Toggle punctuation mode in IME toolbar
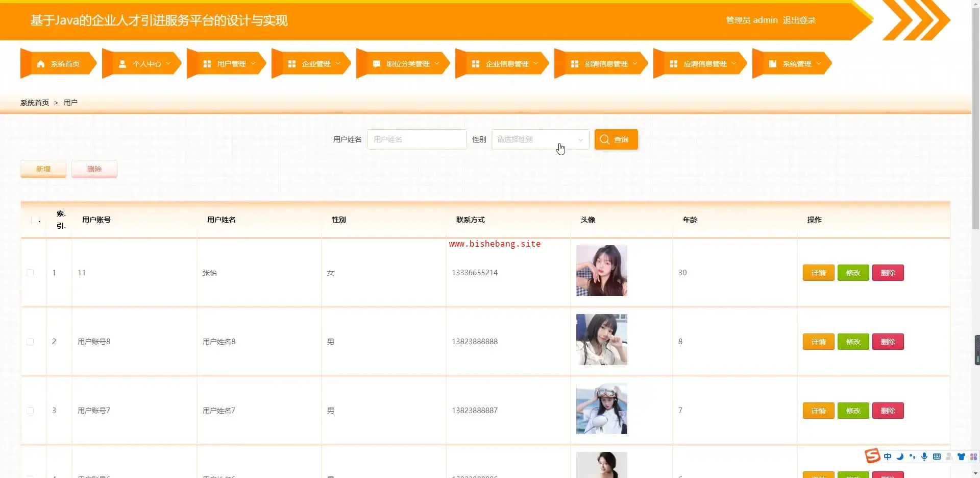The height and width of the screenshot is (478, 980). [x=912, y=457]
